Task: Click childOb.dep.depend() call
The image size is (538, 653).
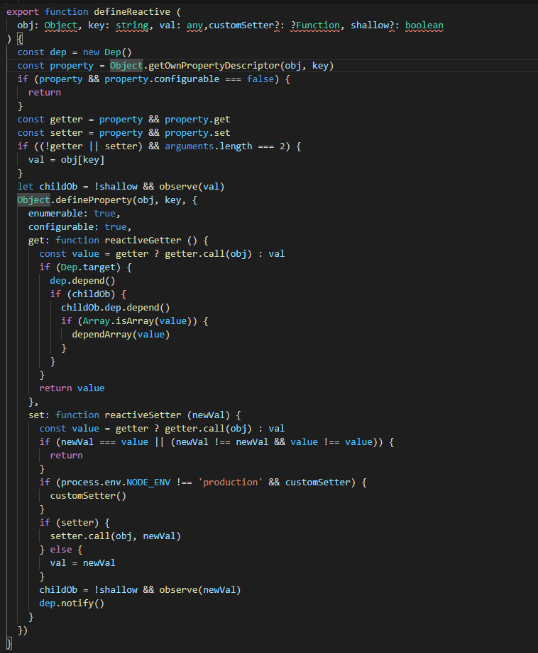Action: click(115, 308)
